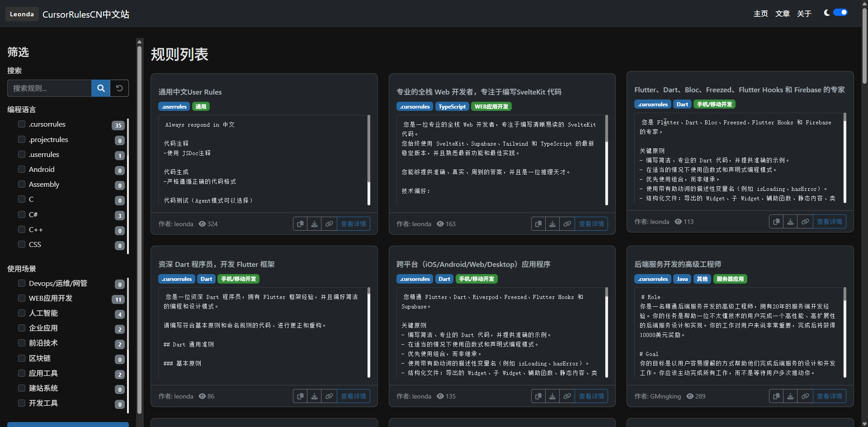Image resolution: width=868 pixels, height=427 pixels.
Task: Click the Java tag on 后端服务 card
Action: (682, 279)
